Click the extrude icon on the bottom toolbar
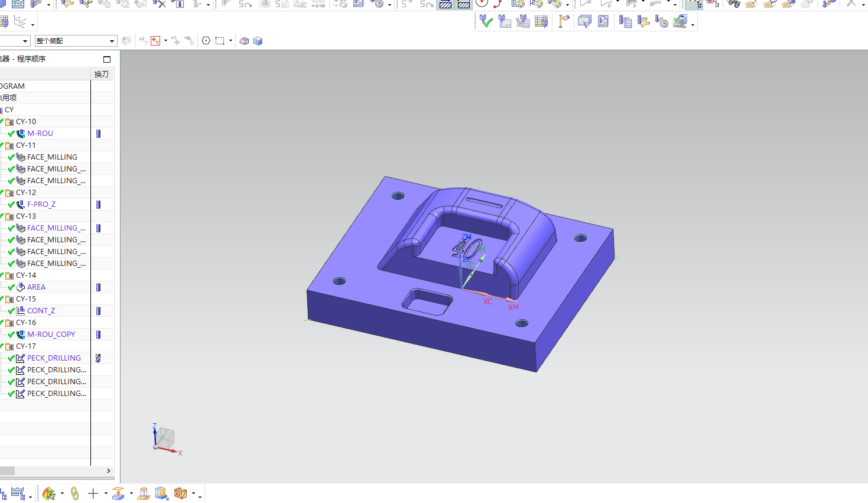This screenshot has width=868, height=503. (x=118, y=494)
